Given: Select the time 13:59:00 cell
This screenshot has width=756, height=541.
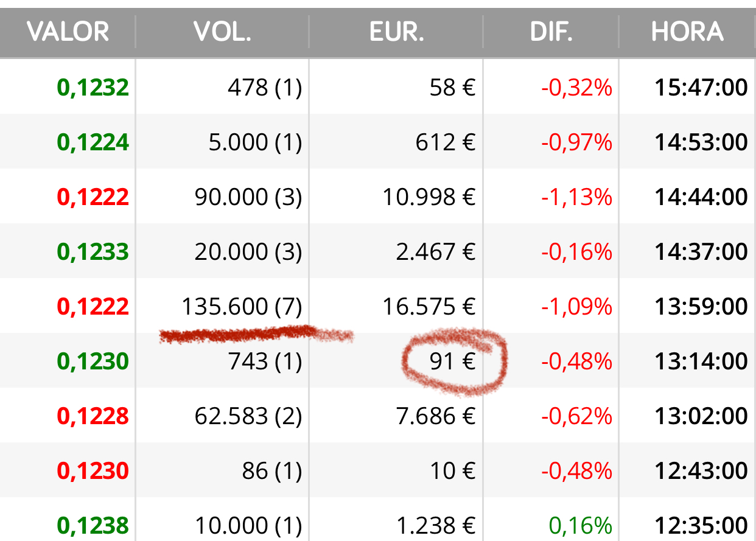Looking at the screenshot, I should coord(701,307).
